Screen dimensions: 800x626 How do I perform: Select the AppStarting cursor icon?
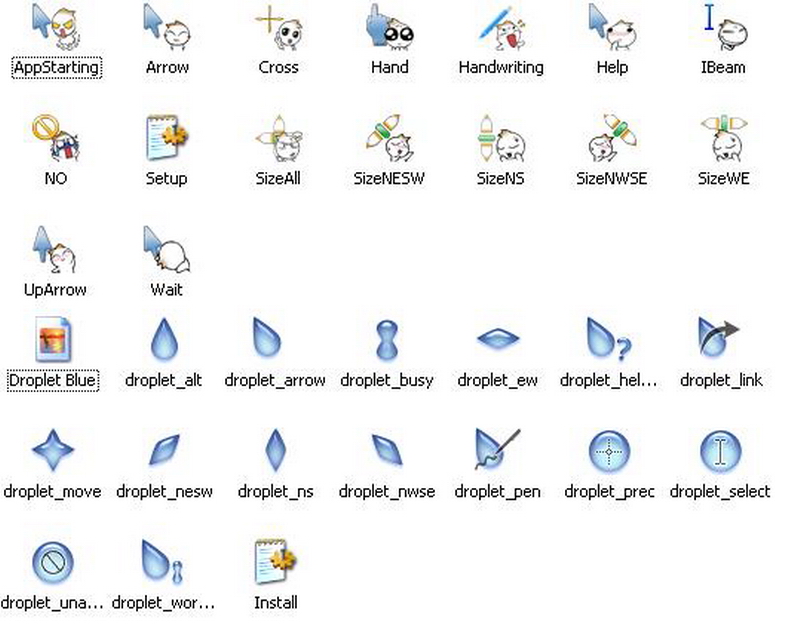(56, 26)
